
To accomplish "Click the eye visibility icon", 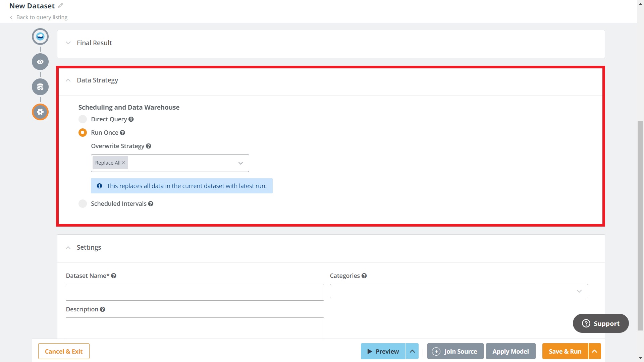I will click(40, 61).
